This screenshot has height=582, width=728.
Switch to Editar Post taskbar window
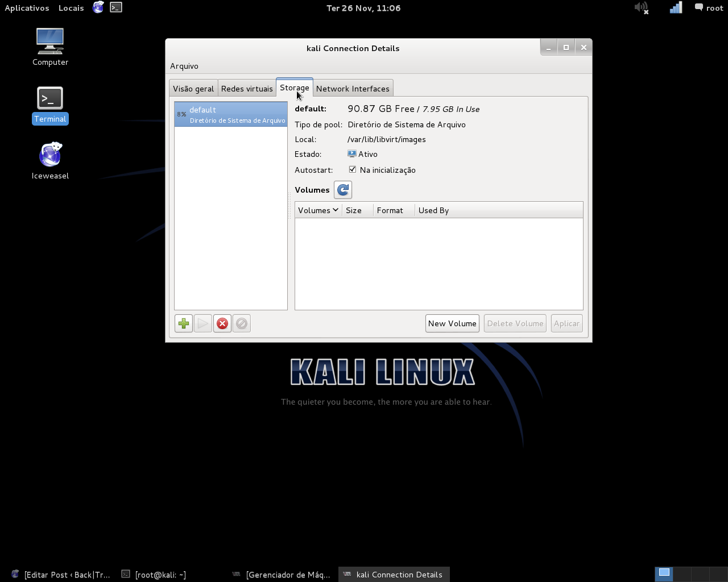(60, 575)
